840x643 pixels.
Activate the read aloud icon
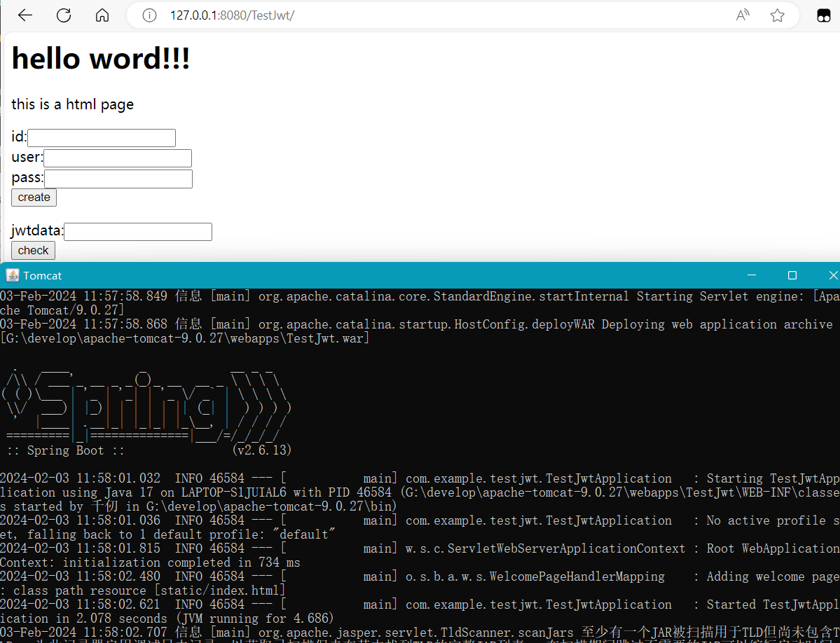(743, 15)
